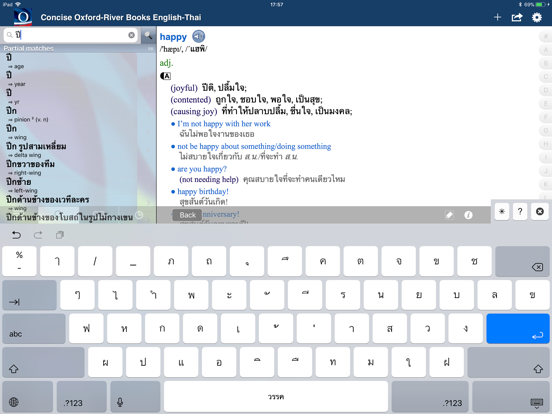
Task: Open the edit note pencil icon
Action: 449,215
